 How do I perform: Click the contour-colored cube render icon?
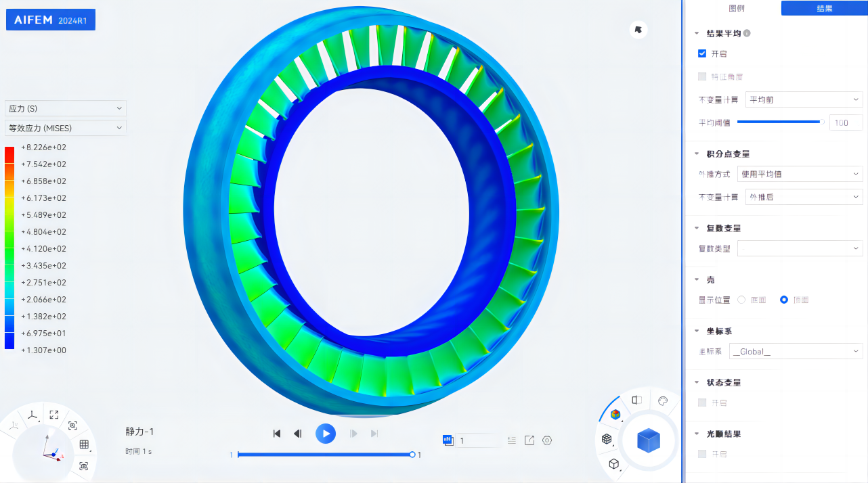(615, 414)
